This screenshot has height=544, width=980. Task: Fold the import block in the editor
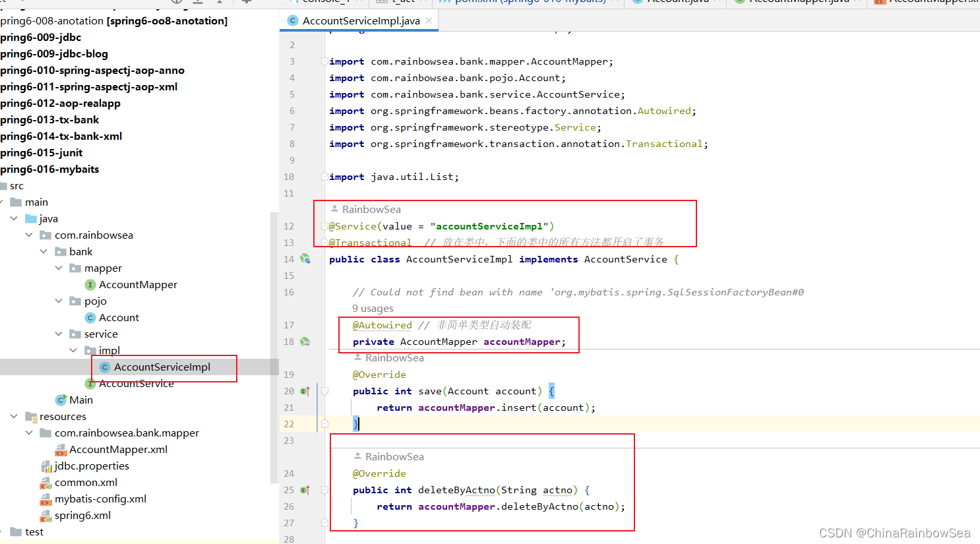tap(324, 61)
